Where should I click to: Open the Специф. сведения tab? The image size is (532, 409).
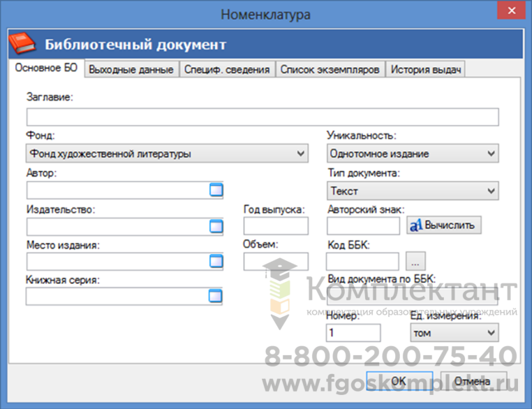(x=227, y=70)
